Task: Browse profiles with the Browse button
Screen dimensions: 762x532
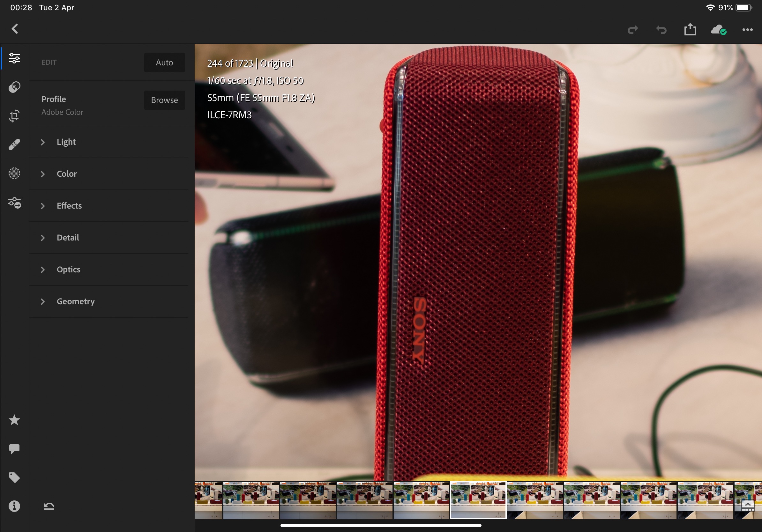Action: pos(164,100)
